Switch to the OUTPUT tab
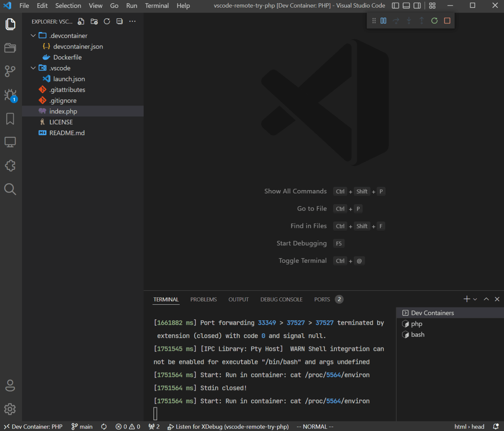 [238, 300]
